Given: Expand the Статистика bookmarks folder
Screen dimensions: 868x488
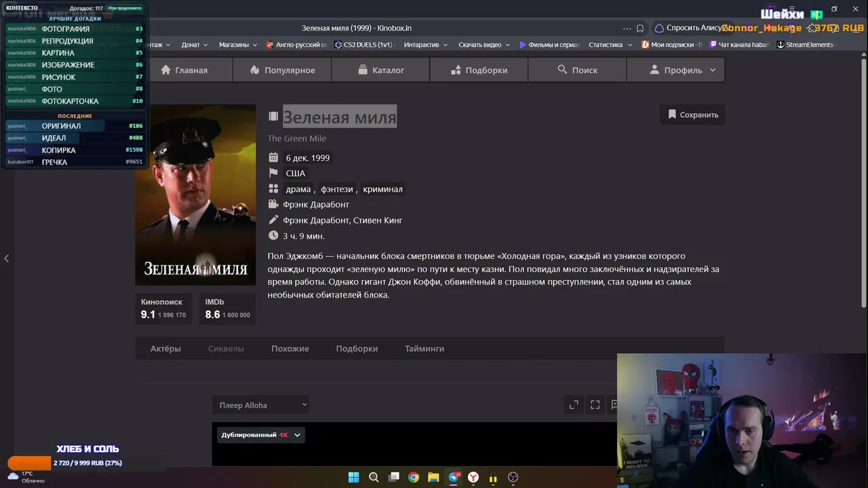Looking at the screenshot, I should tap(610, 45).
